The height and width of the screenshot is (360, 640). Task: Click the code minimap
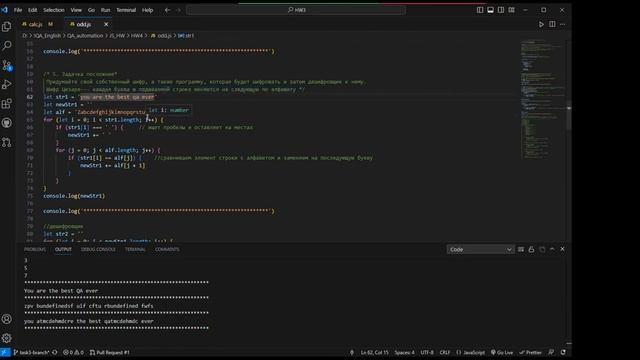[542, 99]
